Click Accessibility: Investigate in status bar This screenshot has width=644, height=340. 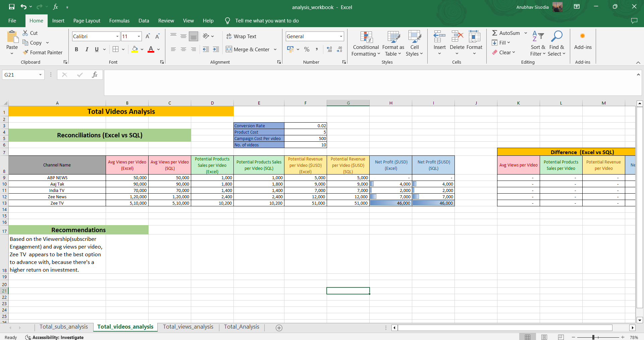tap(54, 337)
